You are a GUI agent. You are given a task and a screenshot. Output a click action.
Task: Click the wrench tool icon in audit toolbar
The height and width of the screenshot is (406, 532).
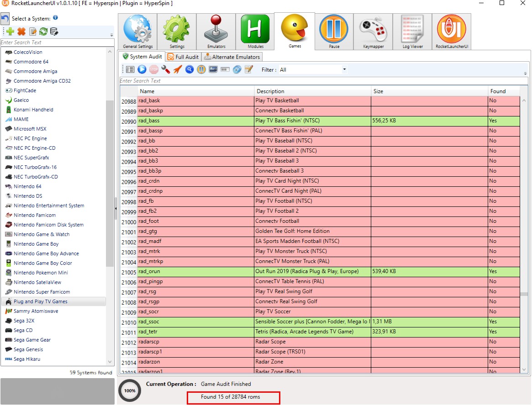166,69
